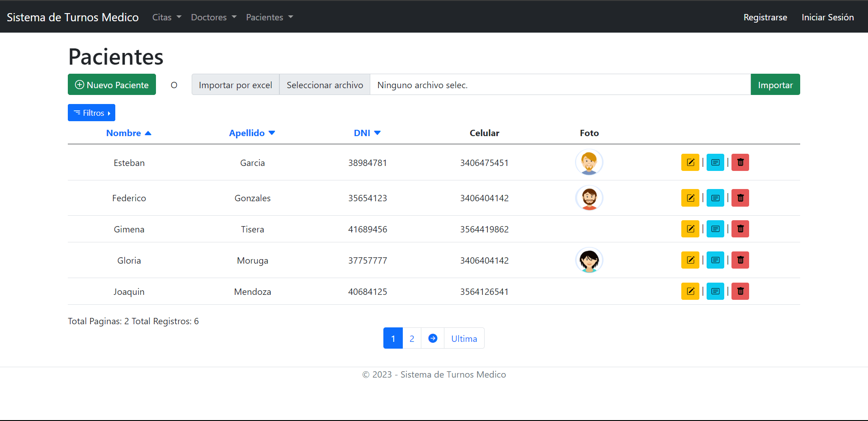Delete Esteban Garcia with the red trash icon
868x421 pixels.
[740, 162]
